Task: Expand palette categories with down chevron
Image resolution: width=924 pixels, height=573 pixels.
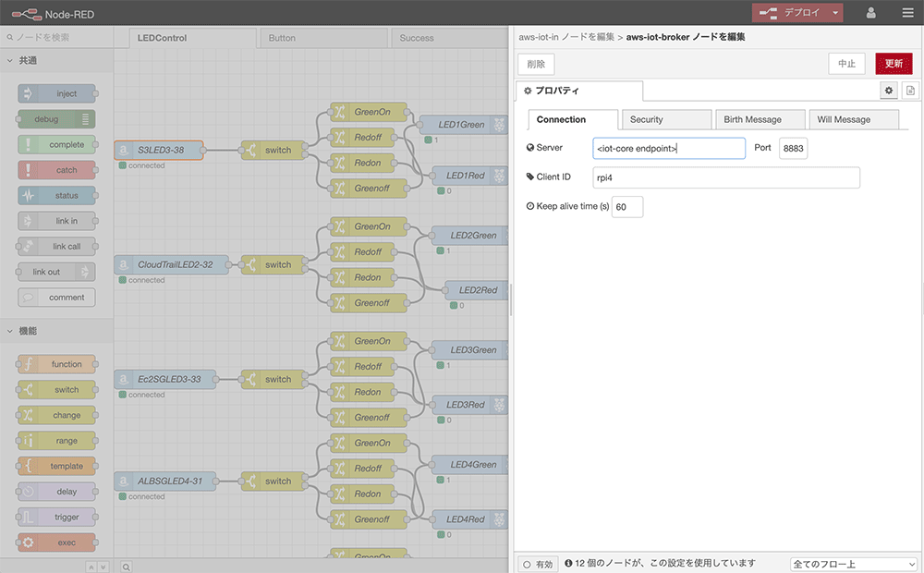Action: click(103, 567)
